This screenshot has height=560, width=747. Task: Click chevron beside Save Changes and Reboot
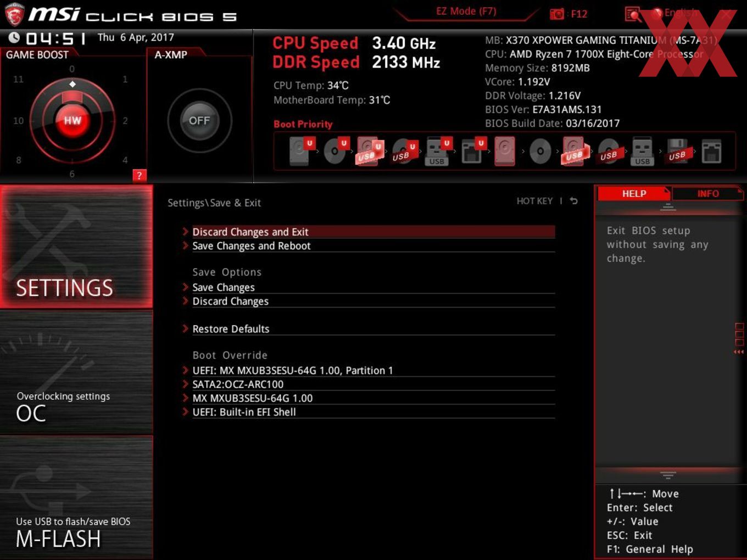coord(186,245)
